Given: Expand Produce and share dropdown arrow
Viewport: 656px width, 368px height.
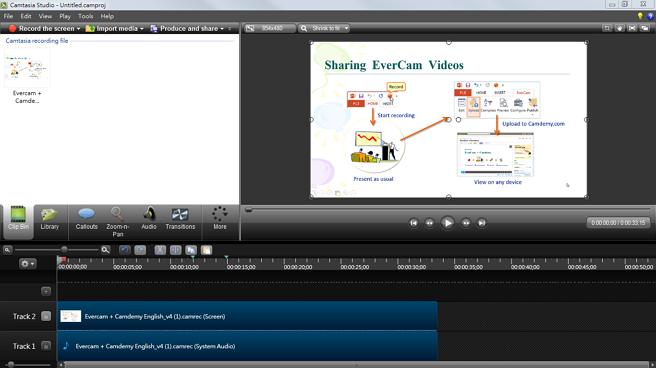Looking at the screenshot, I should point(222,28).
